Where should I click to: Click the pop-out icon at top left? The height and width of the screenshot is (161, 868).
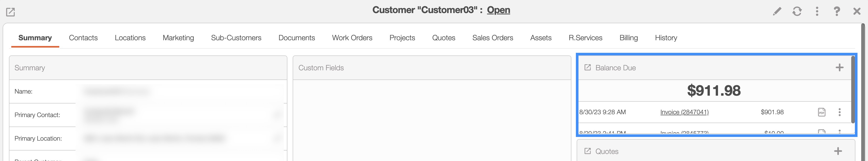(x=10, y=12)
